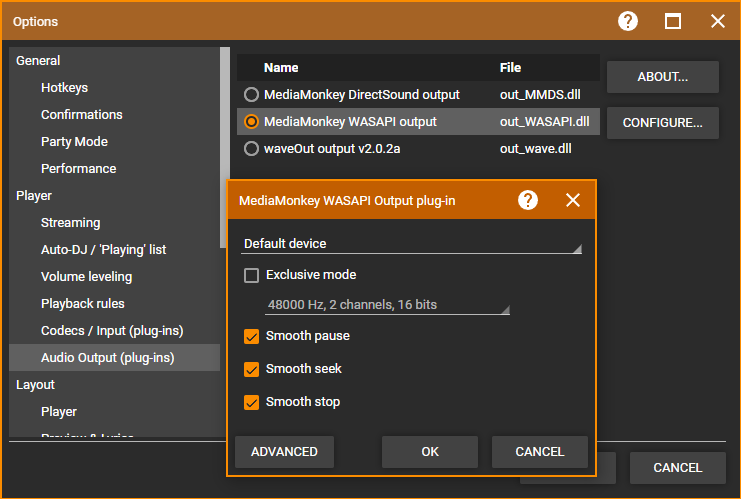Select MediaMonkey WASAPI output radio button
Viewport: 741px width, 499px height.
[x=251, y=121]
